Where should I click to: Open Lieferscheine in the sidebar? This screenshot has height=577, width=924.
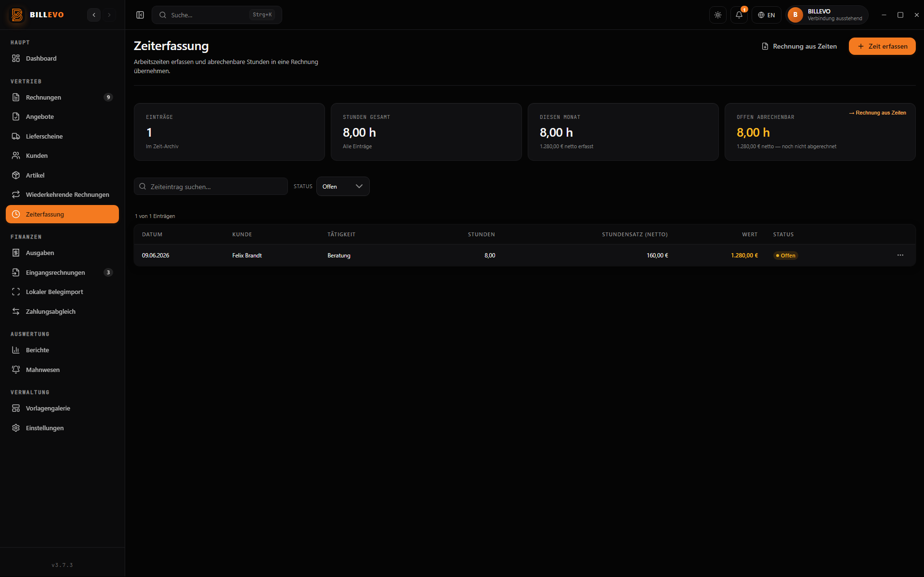click(62, 136)
